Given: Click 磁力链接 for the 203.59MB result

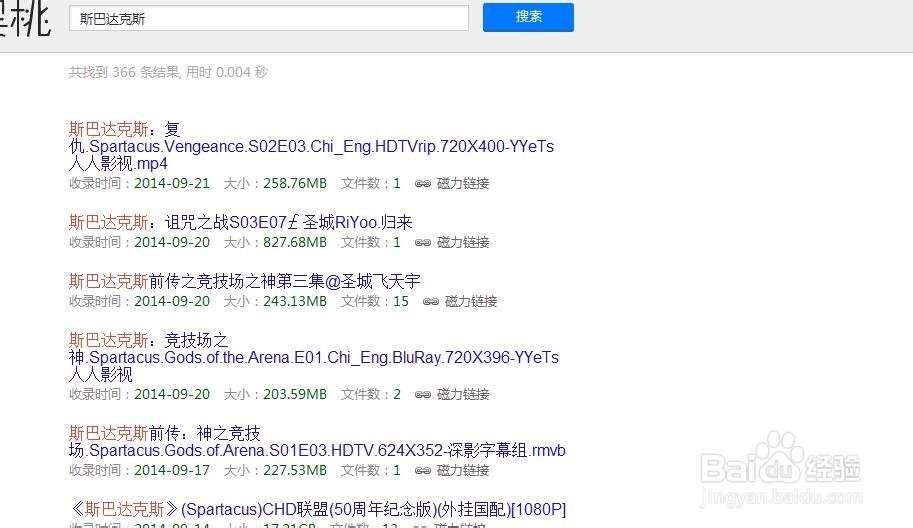Looking at the screenshot, I should pyautogui.click(x=463, y=395).
